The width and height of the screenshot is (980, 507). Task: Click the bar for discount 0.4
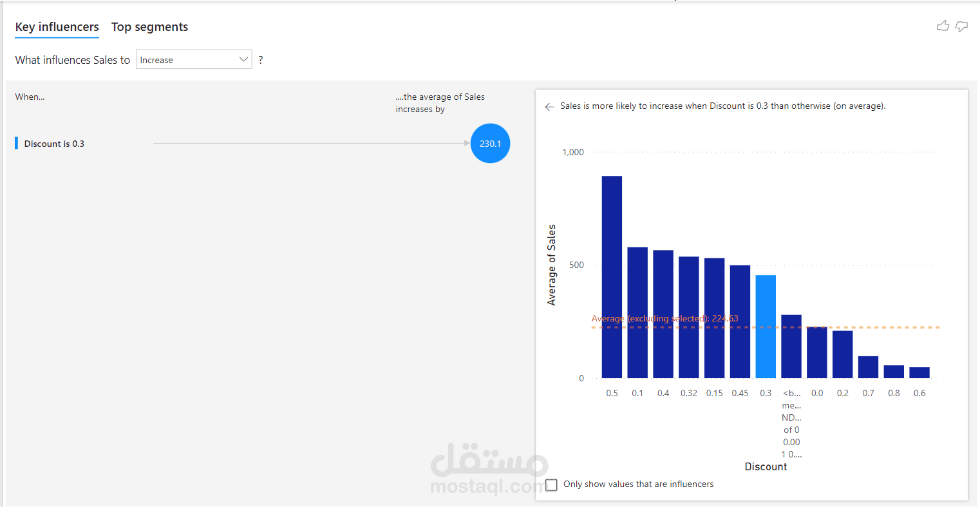coord(663,314)
